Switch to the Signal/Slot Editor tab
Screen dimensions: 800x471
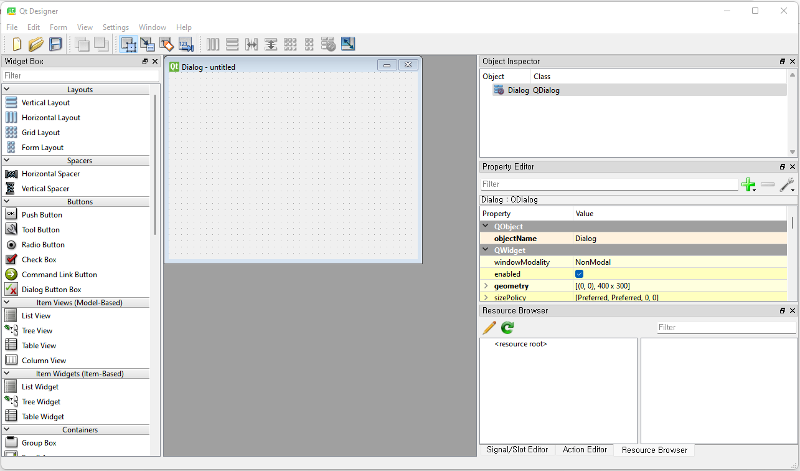(x=517, y=450)
